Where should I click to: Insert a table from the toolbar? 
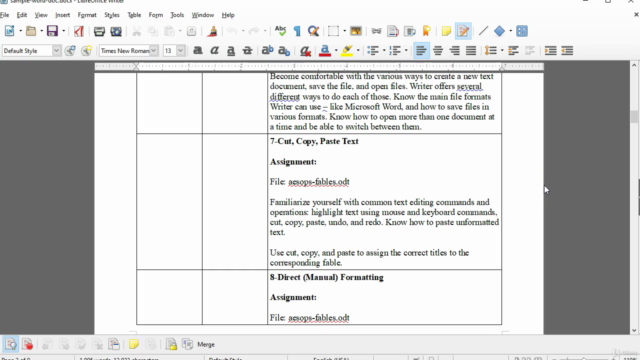333,31
